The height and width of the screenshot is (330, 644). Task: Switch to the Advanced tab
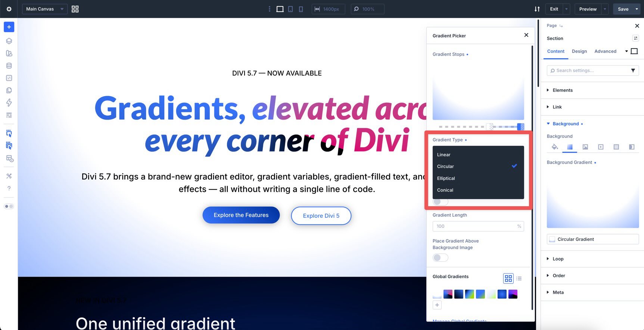[x=606, y=51]
